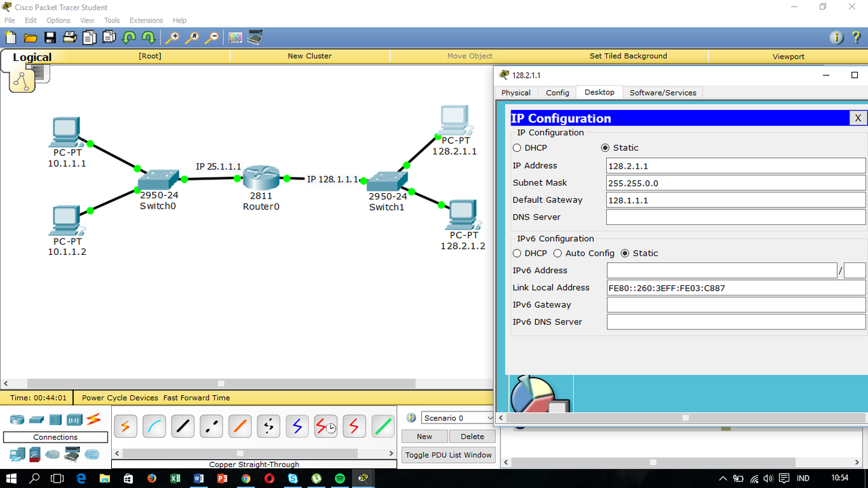
Task: Select the IPv4 DHCP radio button
Action: click(x=517, y=148)
